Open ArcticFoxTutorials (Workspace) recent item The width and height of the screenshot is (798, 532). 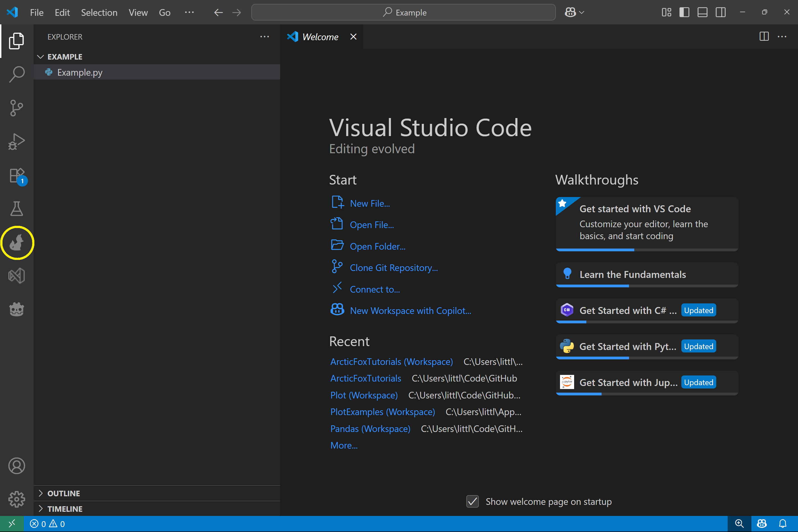[392, 362]
